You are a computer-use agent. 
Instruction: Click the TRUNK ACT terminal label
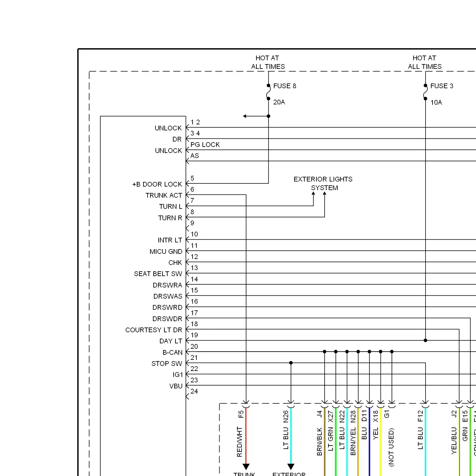pos(164,195)
